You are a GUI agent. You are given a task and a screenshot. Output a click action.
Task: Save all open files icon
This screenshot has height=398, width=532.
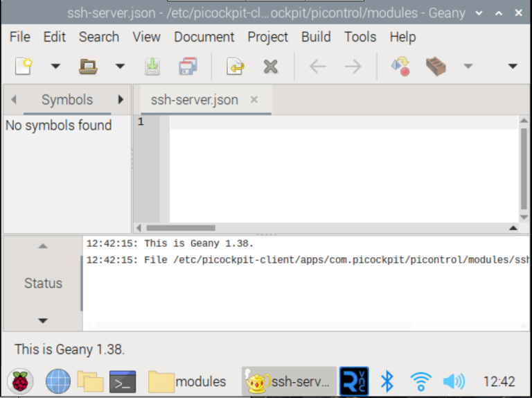(188, 66)
